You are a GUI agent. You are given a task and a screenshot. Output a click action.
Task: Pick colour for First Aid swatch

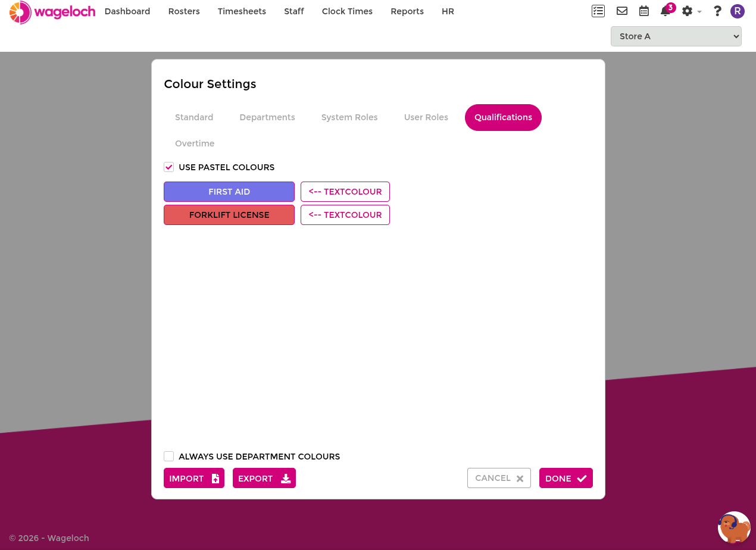pyautogui.click(x=229, y=192)
